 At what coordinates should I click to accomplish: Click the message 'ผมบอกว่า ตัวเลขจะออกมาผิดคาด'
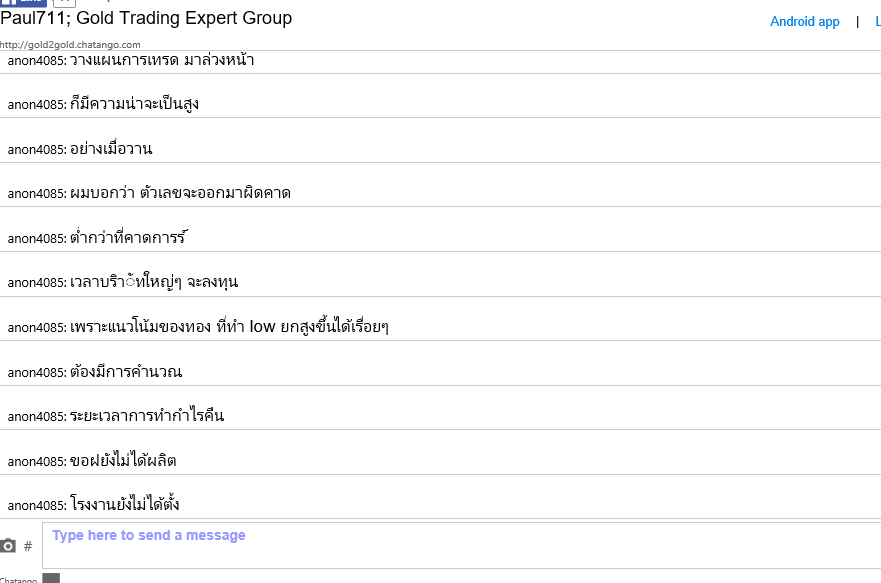(x=180, y=193)
